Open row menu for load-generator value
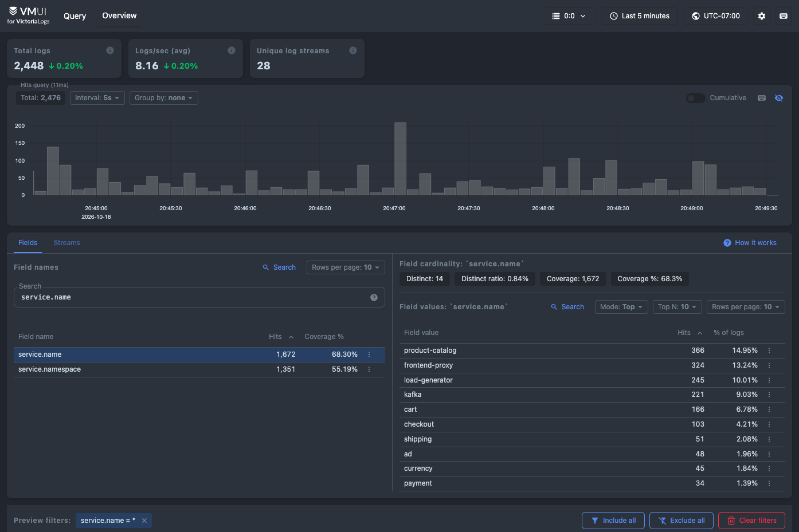Screen dimensions: 799x532 pyautogui.click(x=769, y=380)
